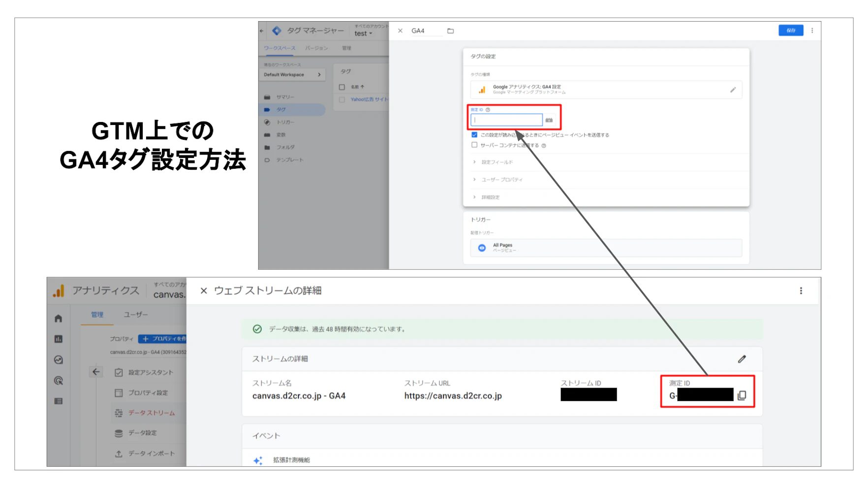
Task: Click the サマリー sidebar icon
Action: 267,97
